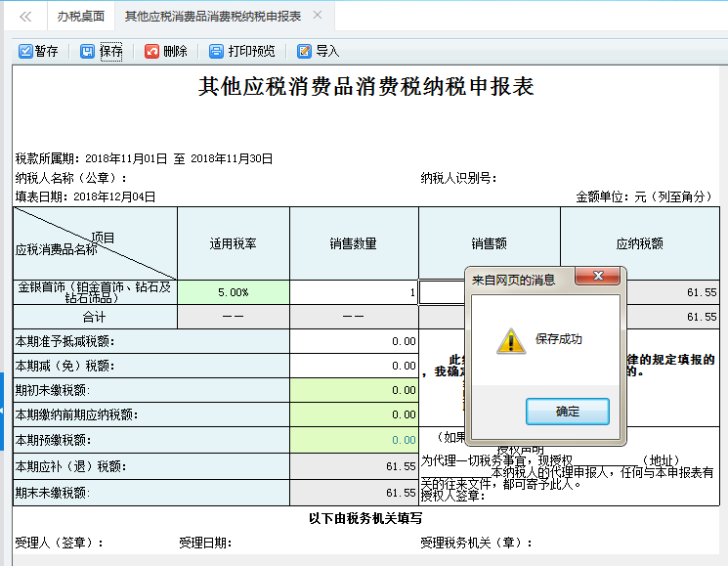
Task: Click the 合计 row label
Action: coord(95,317)
